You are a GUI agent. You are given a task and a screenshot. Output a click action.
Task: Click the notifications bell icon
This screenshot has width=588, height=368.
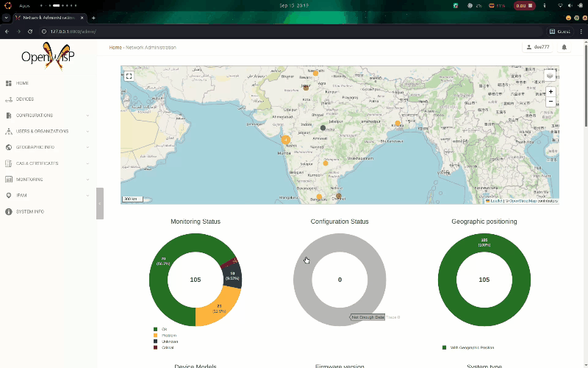tap(564, 47)
